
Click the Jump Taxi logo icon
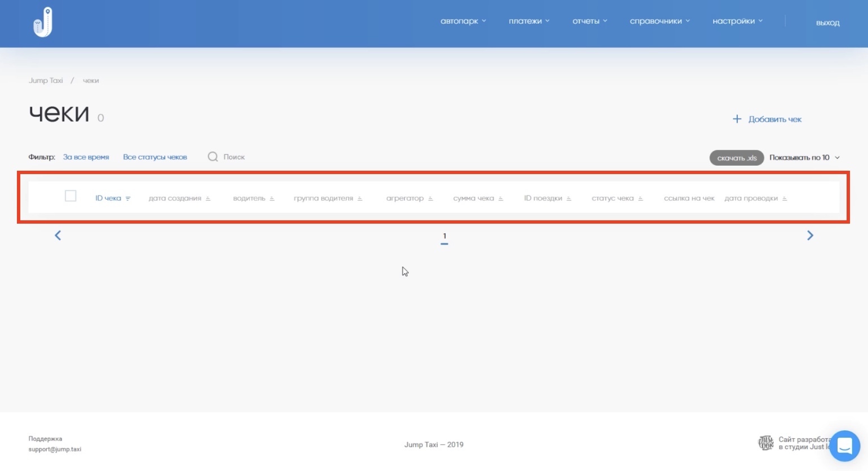click(43, 23)
